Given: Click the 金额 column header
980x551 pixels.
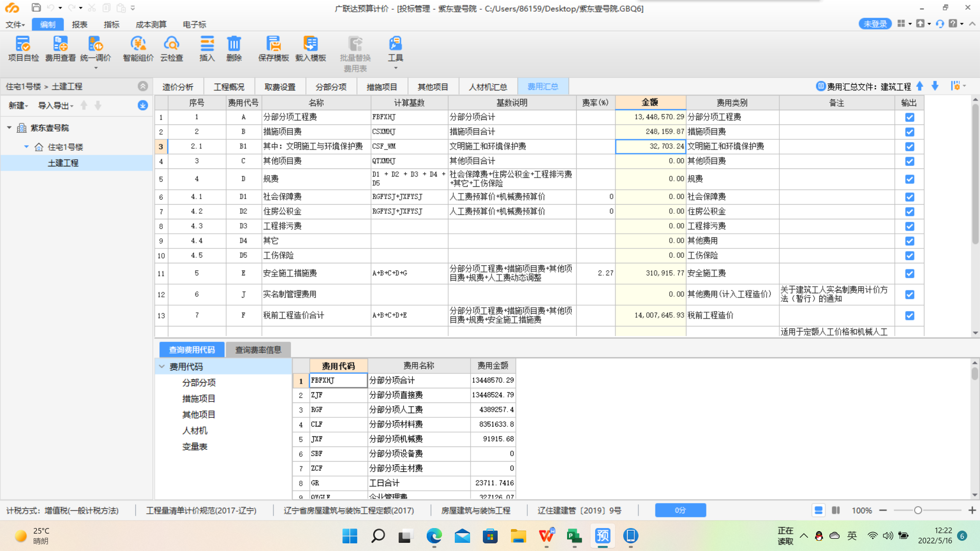Looking at the screenshot, I should coord(650,103).
